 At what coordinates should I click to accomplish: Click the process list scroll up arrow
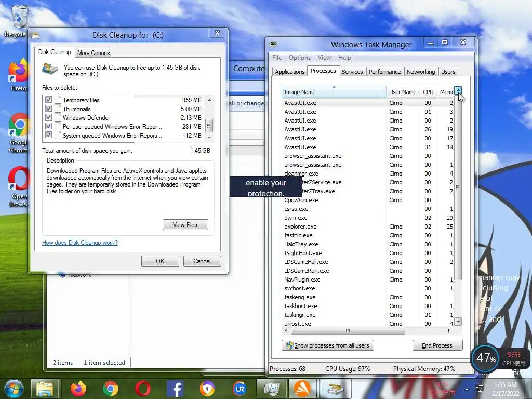click(x=458, y=90)
